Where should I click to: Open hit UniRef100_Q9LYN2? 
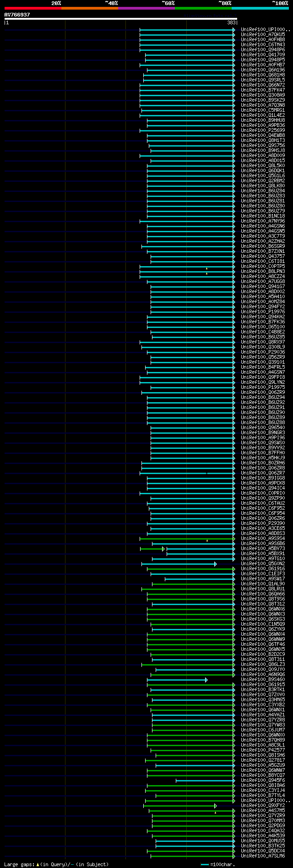[x=263, y=382]
